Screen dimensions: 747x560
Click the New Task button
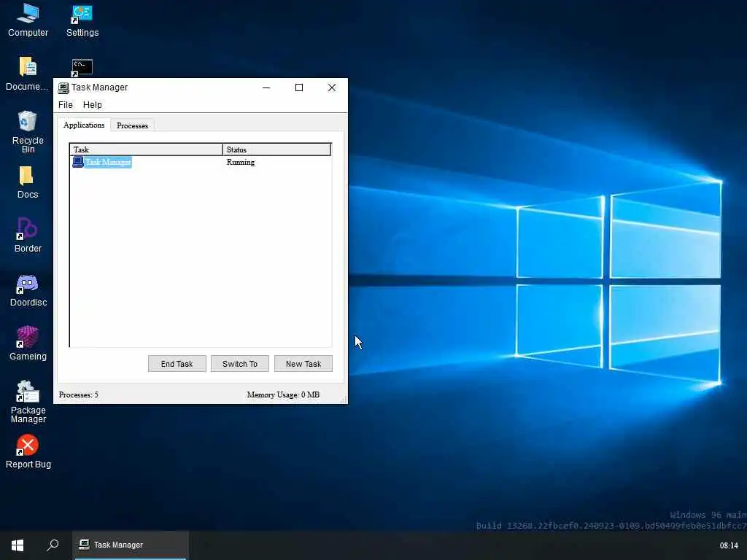303,364
